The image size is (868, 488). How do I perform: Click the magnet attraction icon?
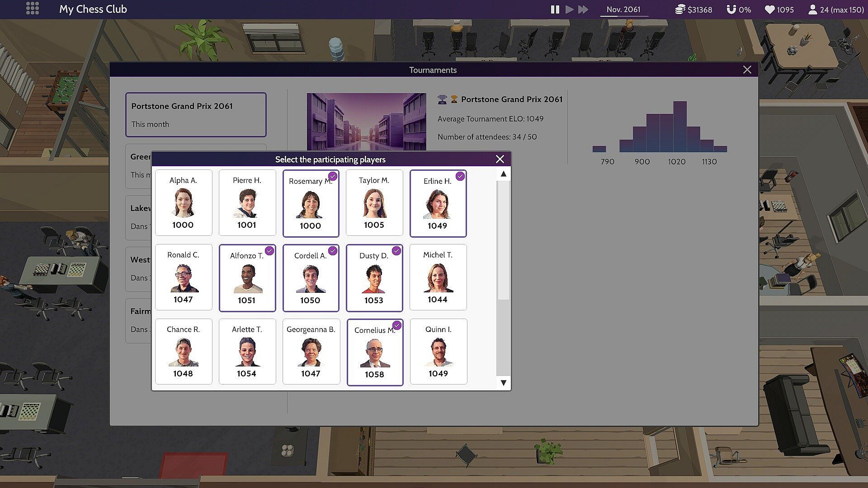coord(731,9)
